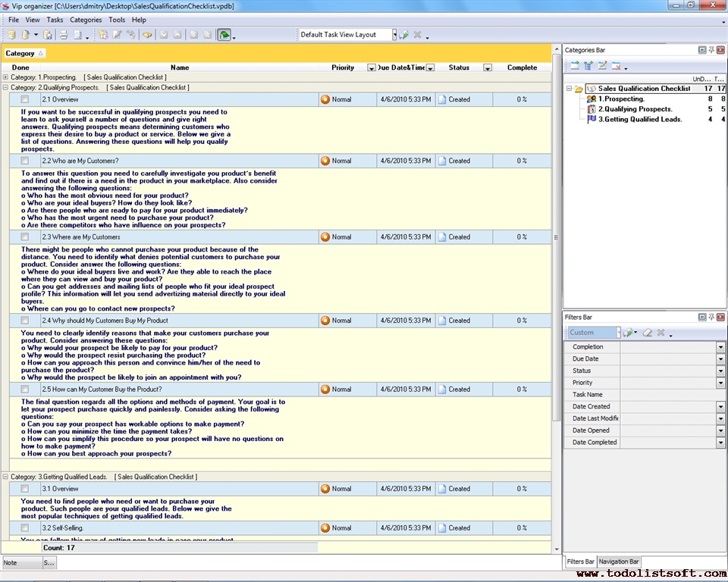Switch to the Navigation Bar tab
Screen dimensions: 728x582
point(619,562)
